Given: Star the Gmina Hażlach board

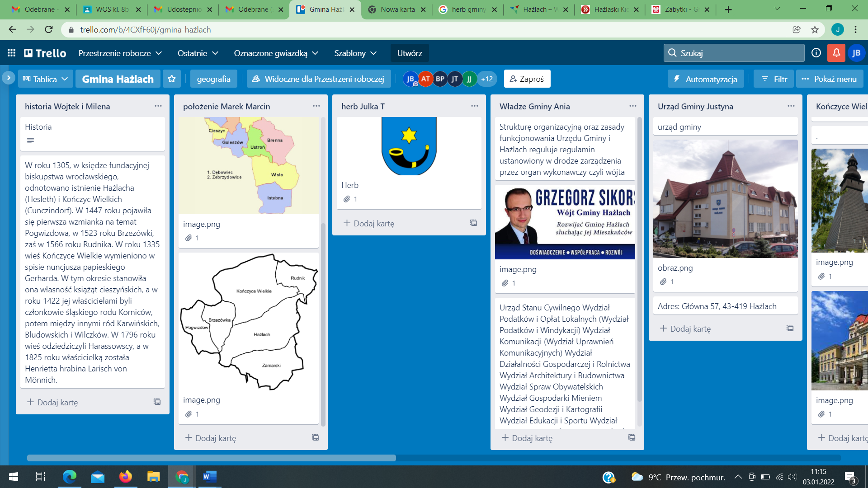Looking at the screenshot, I should (x=172, y=79).
